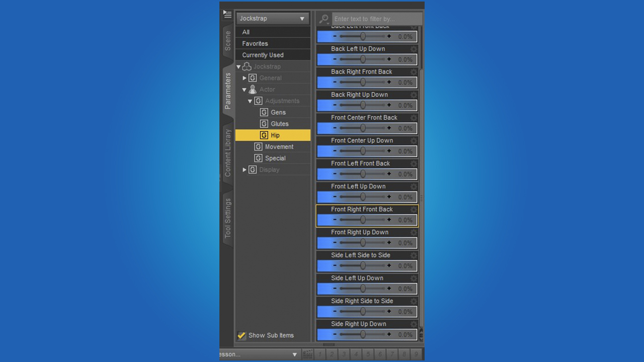This screenshot has width=644, height=362.
Task: Open settings gear for Front Center Up Down
Action: click(x=414, y=141)
